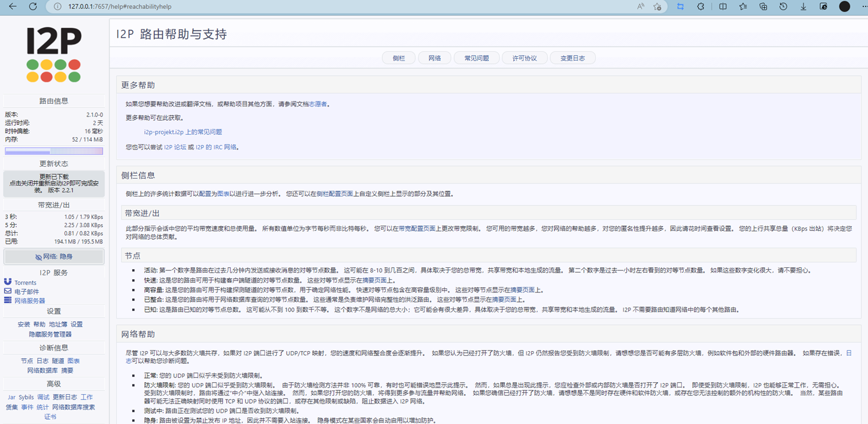Open the 帮助 sidebar link
The height and width of the screenshot is (424, 868).
(x=39, y=324)
